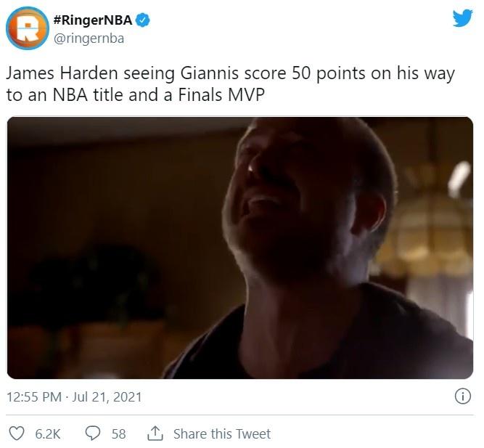Like the tweet with the heart icon
Viewport: 484px width, 448px height.
[16, 433]
